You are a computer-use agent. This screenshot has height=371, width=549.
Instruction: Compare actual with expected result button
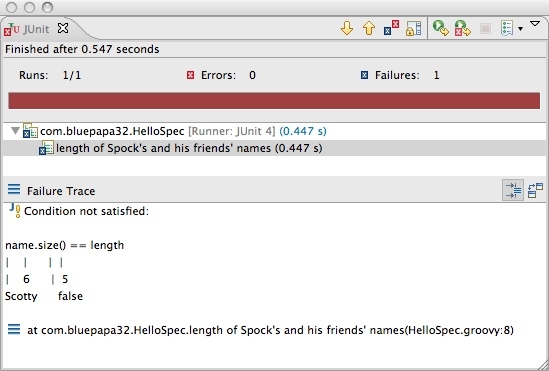point(535,190)
